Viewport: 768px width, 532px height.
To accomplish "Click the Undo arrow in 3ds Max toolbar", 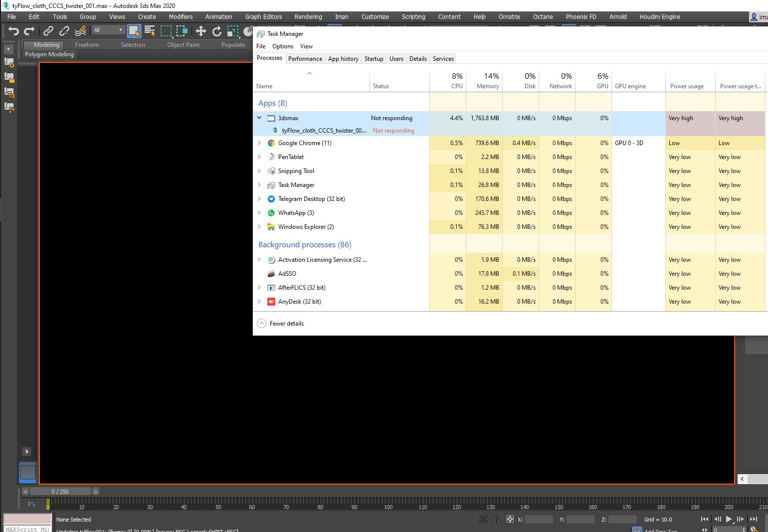I will pyautogui.click(x=13, y=31).
